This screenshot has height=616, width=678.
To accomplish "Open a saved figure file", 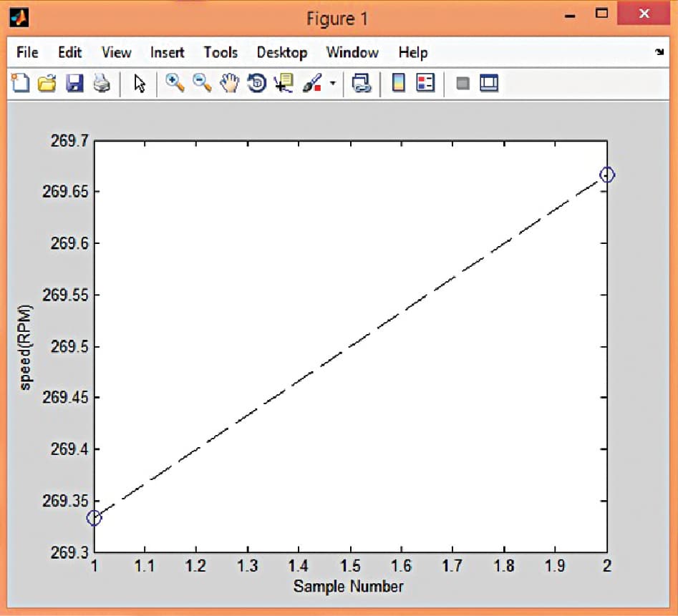I will click(x=47, y=83).
